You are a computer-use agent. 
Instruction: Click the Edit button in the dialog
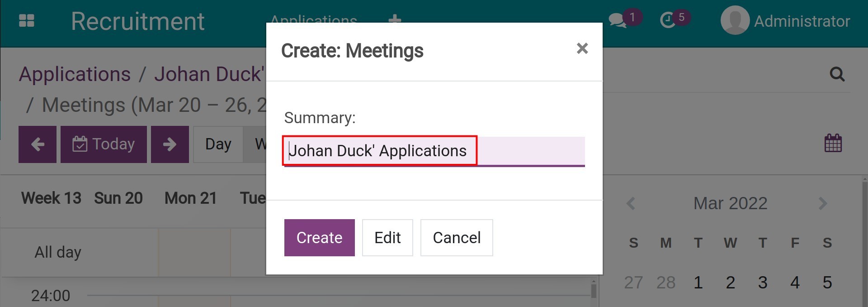pos(387,237)
